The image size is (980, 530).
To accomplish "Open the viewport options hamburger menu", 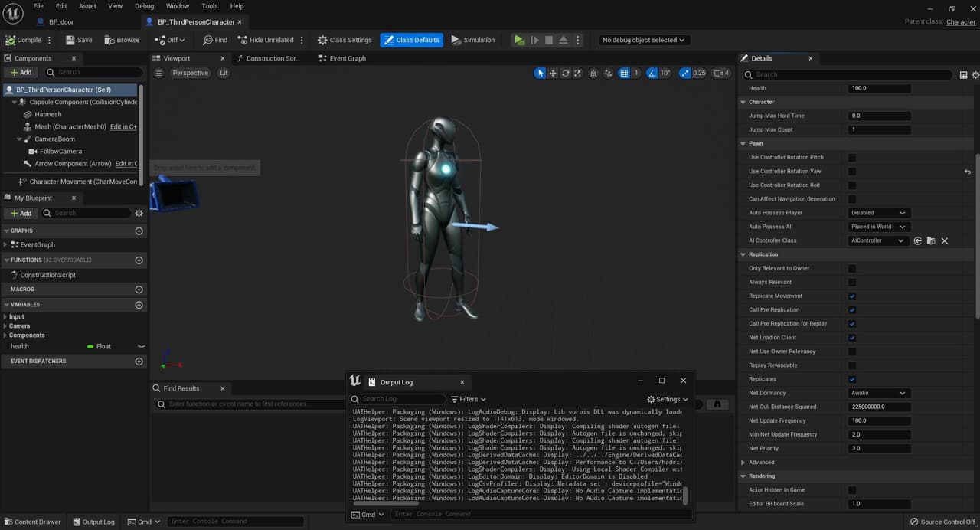I will (x=158, y=73).
